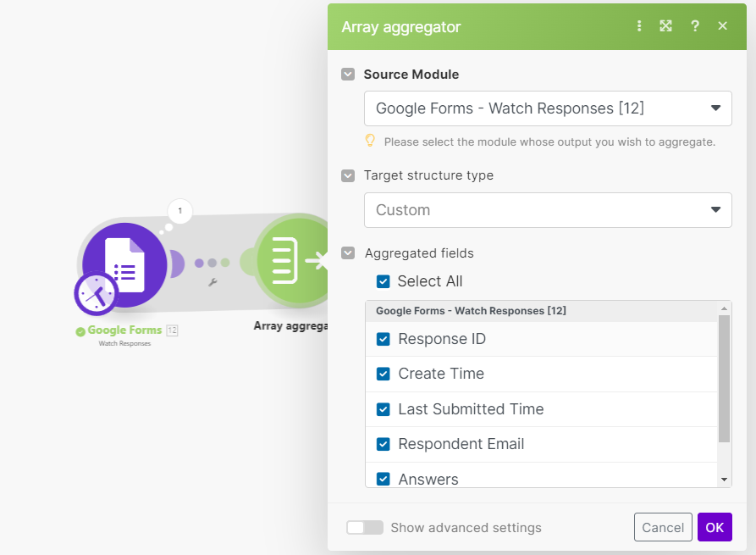Click the scroll up arrow in fields list
The width and height of the screenshot is (756, 555).
[724, 308]
